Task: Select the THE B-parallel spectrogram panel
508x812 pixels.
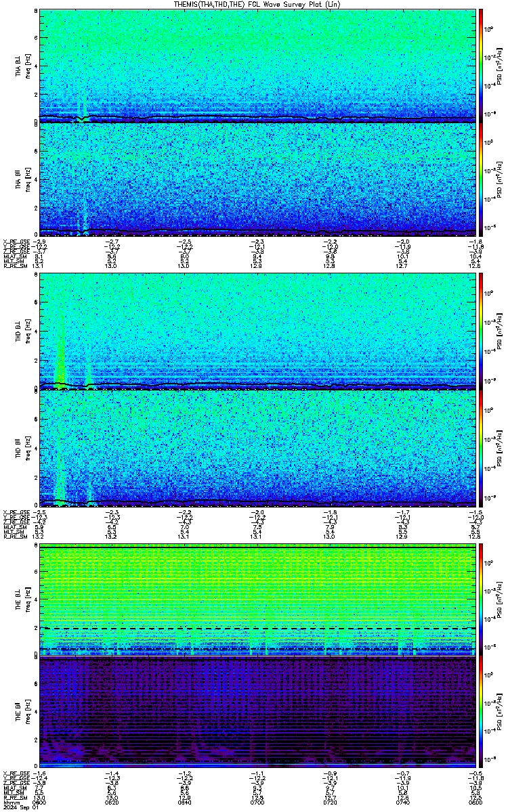Action: point(257,713)
